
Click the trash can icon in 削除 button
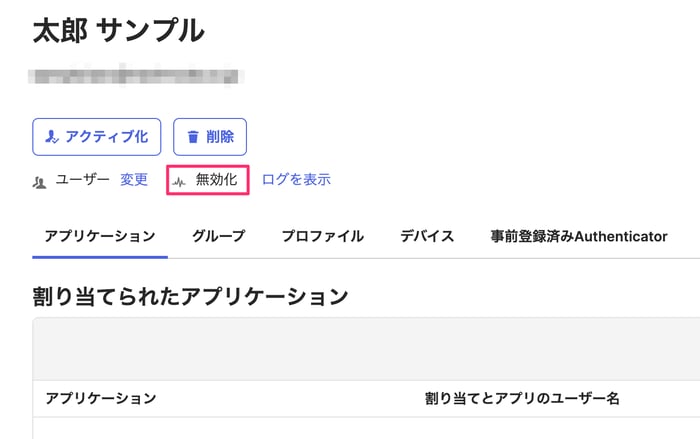point(192,137)
